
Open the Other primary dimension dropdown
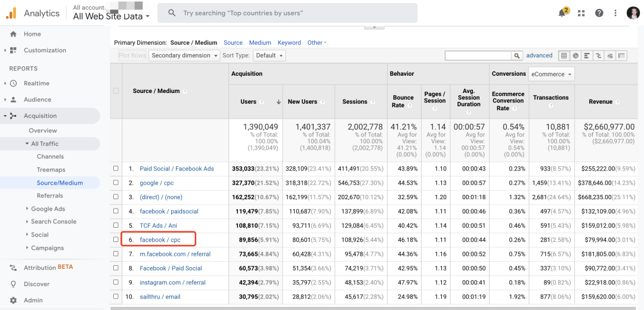[x=317, y=43]
